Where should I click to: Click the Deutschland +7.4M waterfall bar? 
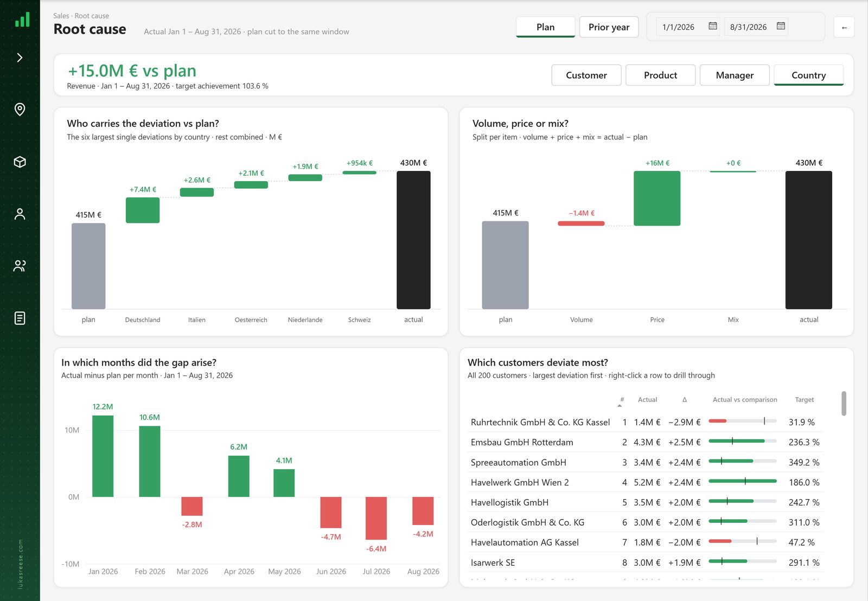[x=143, y=210]
